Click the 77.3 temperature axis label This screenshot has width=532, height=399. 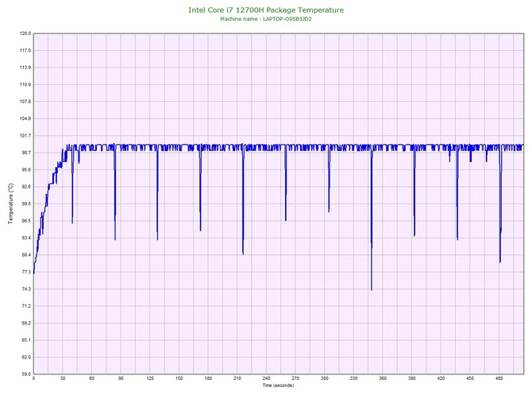(26, 272)
